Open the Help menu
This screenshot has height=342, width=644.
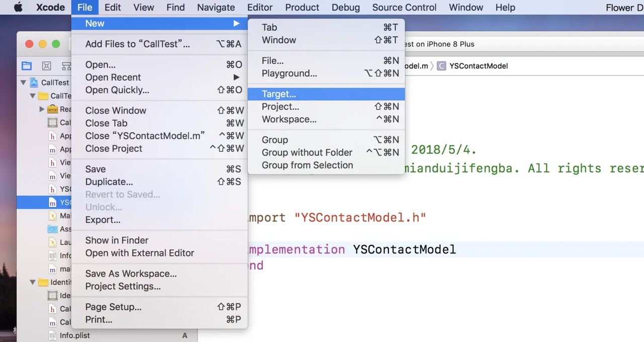505,7
